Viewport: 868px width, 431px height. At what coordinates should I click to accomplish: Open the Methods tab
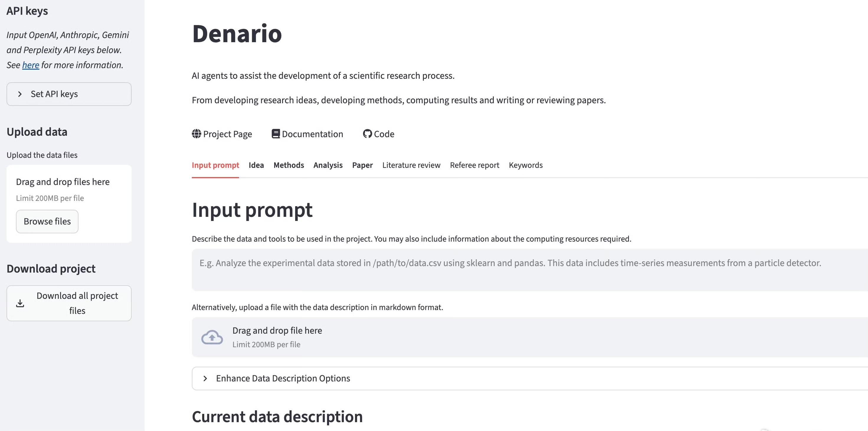pos(288,165)
